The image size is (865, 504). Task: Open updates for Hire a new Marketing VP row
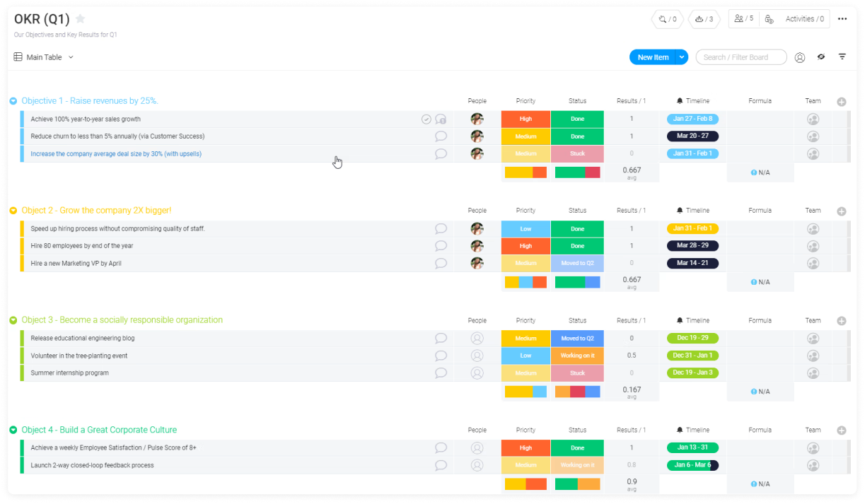[x=441, y=263]
